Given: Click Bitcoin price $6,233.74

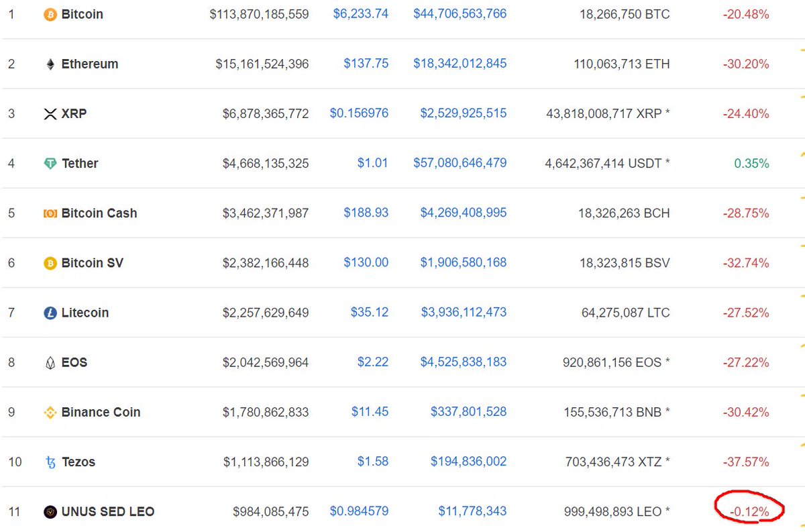Looking at the screenshot, I should pos(361,13).
